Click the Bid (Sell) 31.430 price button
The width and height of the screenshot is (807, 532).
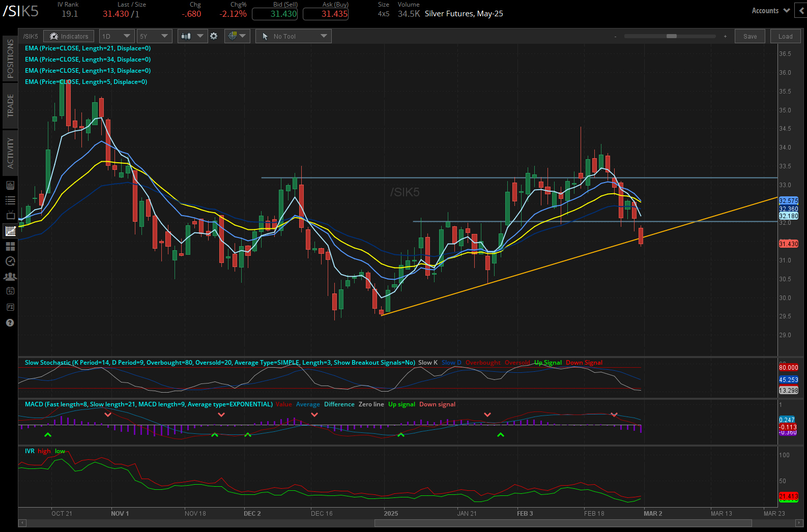pyautogui.click(x=275, y=14)
